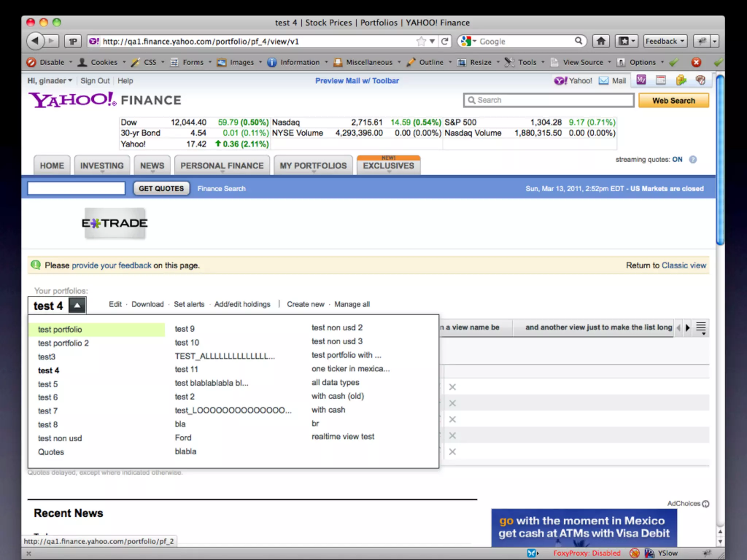The height and width of the screenshot is (560, 747).
Task: Open the view list menu icon
Action: [x=701, y=327]
